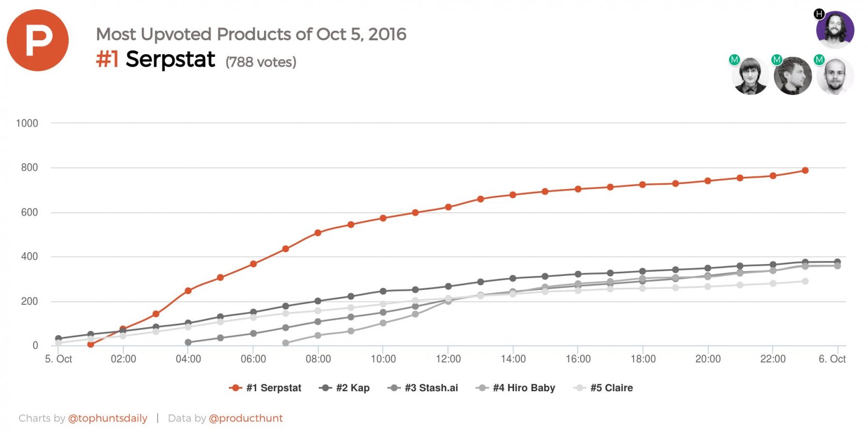
Task: Hide the #3 Stash.ai series via legend
Action: 423,388
